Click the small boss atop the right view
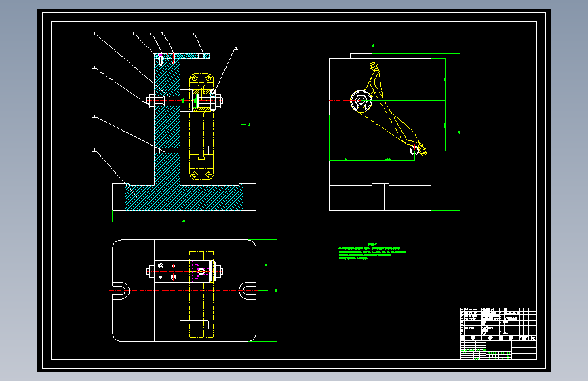 361,56
